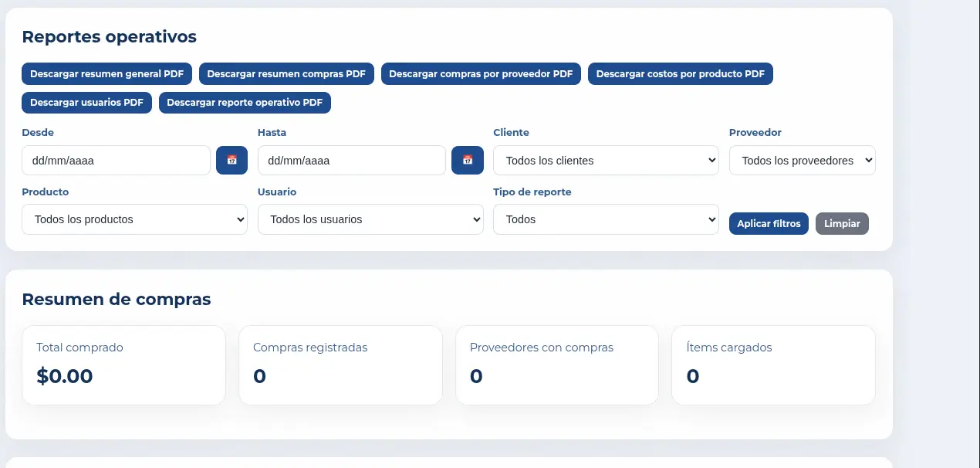Click the Resumen de compras heading
This screenshot has height=468, width=980.
coord(116,299)
